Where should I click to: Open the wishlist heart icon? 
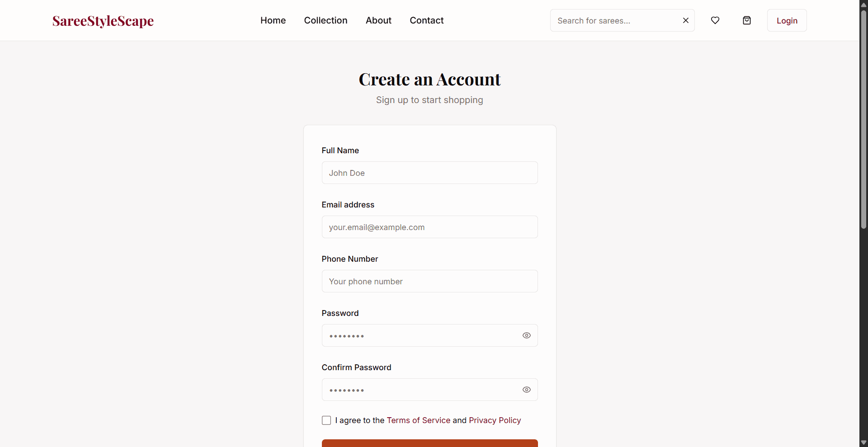(716, 20)
